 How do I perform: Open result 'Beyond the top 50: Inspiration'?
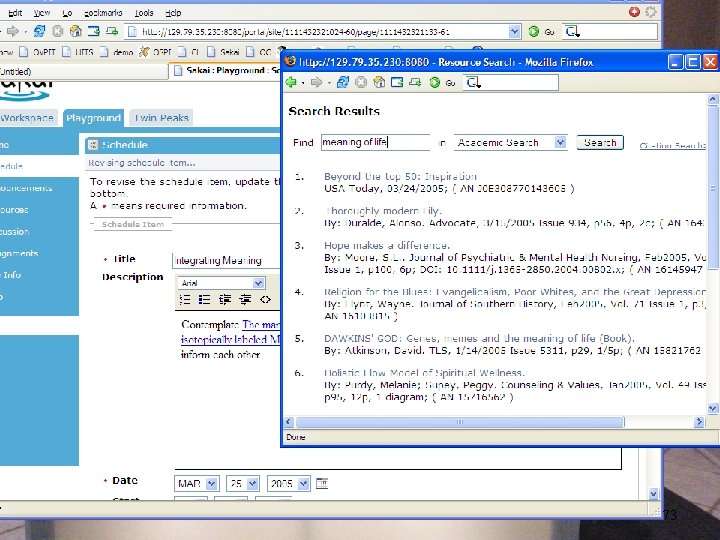pos(400,176)
